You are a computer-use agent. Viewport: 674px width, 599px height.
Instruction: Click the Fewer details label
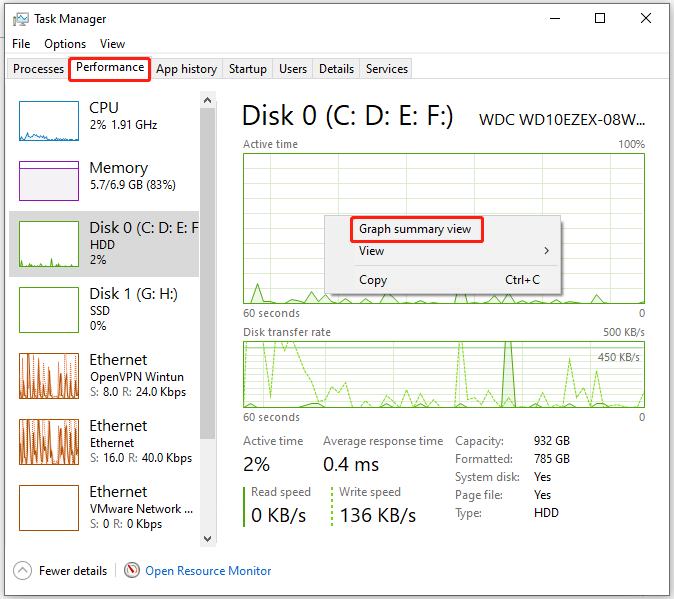click(73, 571)
